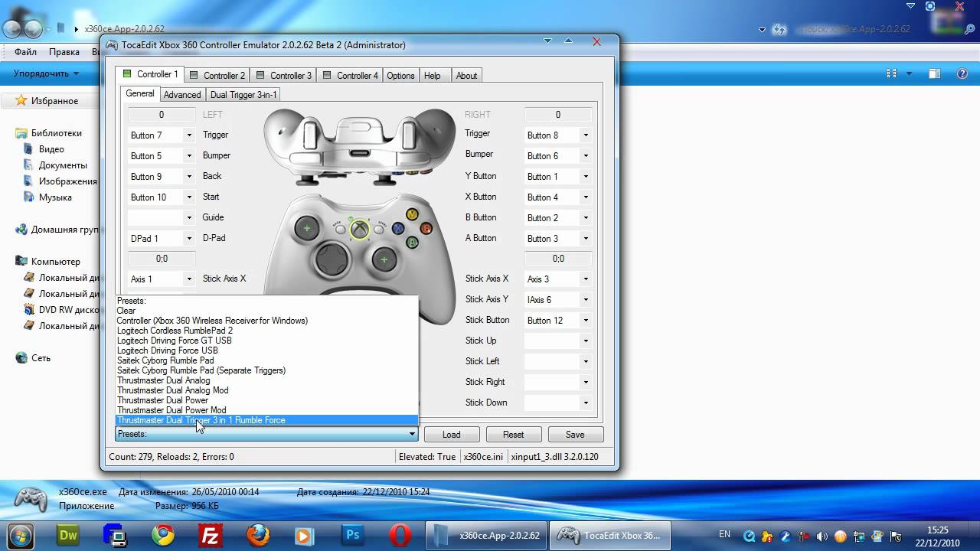Open Файл menu in Explorer
Screen dimensions: 980x551
pos(25,52)
